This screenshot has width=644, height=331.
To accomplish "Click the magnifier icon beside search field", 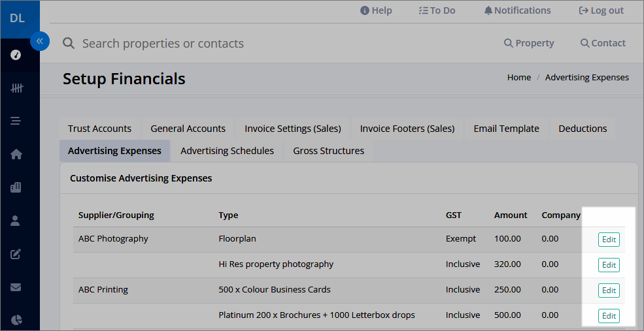I will click(x=69, y=43).
